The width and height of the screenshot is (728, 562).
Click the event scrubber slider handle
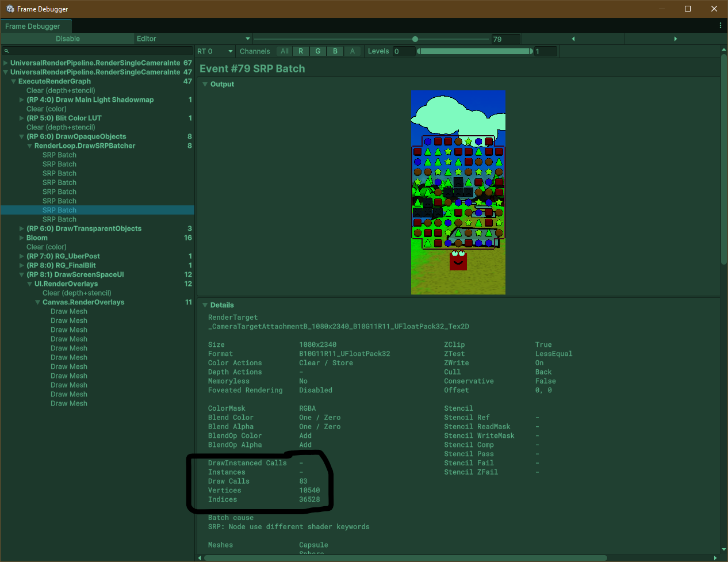(415, 39)
